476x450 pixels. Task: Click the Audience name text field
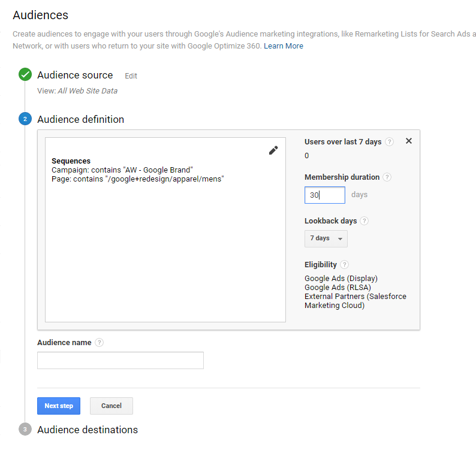120,360
